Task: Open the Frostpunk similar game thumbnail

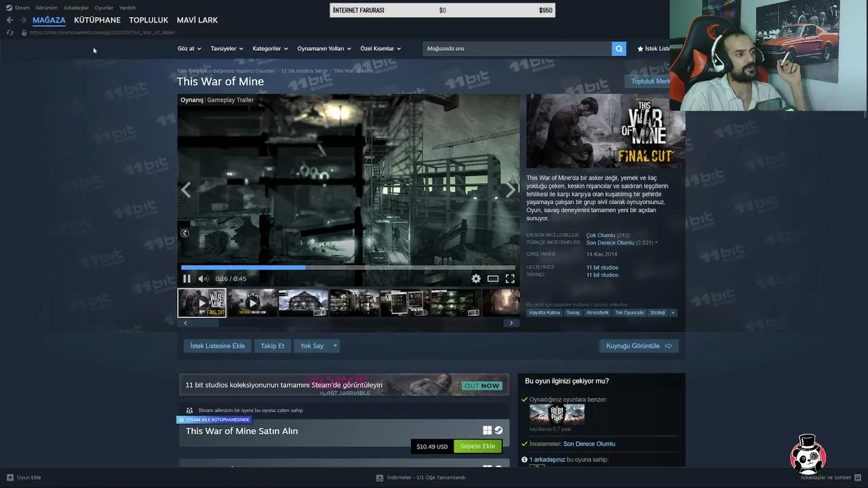Action: (557, 413)
